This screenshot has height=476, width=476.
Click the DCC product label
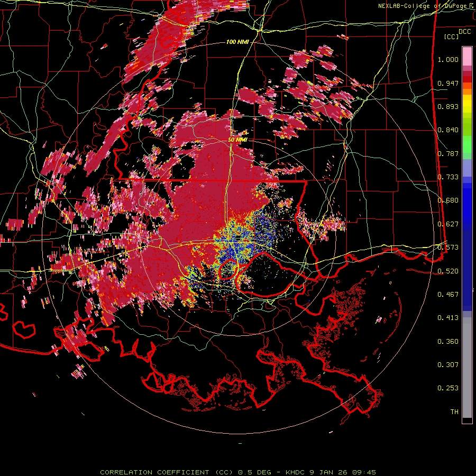tap(464, 32)
